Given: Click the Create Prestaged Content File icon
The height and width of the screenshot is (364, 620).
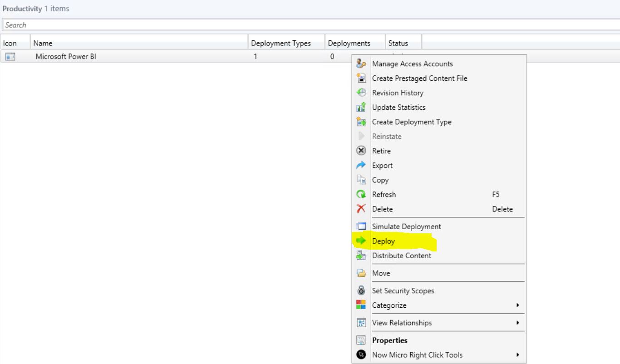Looking at the screenshot, I should pos(361,78).
